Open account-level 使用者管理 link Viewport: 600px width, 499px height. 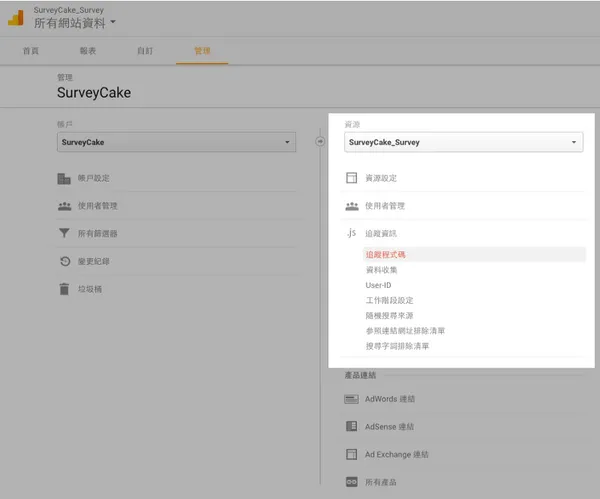pyautogui.click(x=98, y=206)
